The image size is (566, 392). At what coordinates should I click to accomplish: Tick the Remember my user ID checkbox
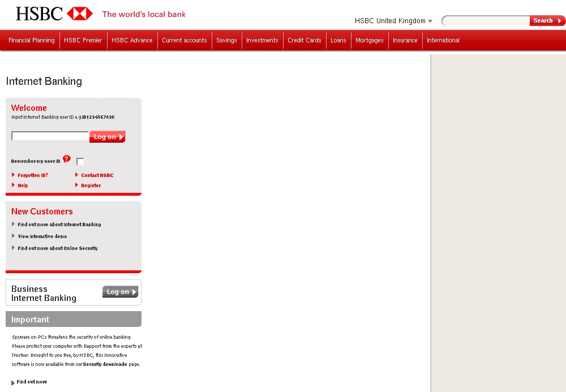click(80, 161)
